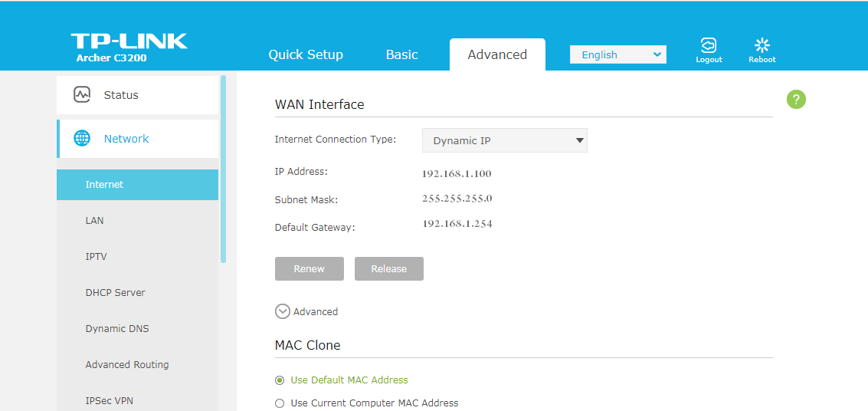This screenshot has height=411, width=868.
Task: Select Use Default MAC Address
Action: click(280, 380)
